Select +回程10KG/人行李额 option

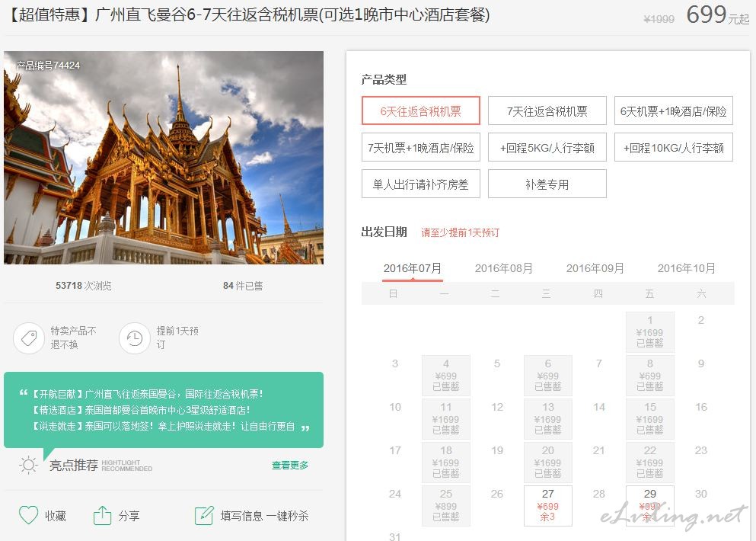pos(674,147)
